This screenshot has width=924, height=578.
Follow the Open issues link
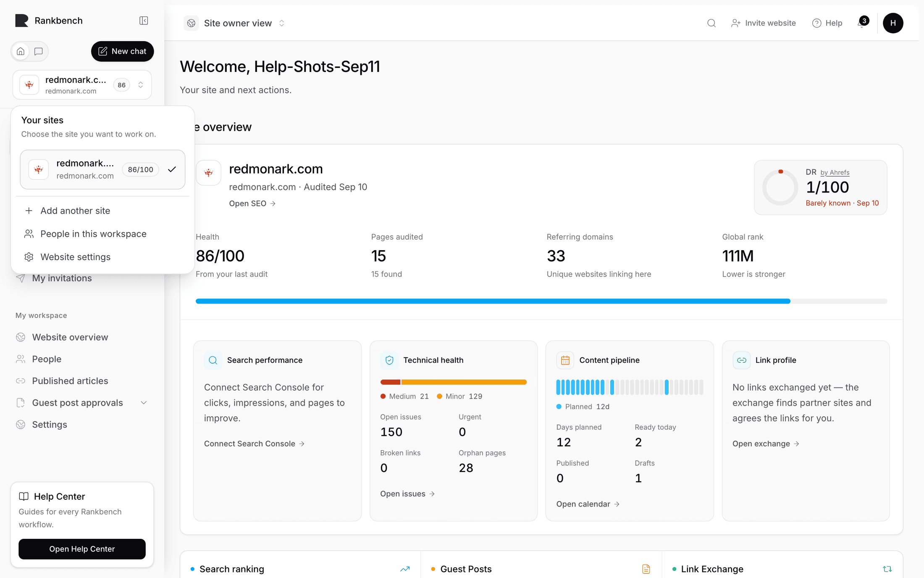407,494
